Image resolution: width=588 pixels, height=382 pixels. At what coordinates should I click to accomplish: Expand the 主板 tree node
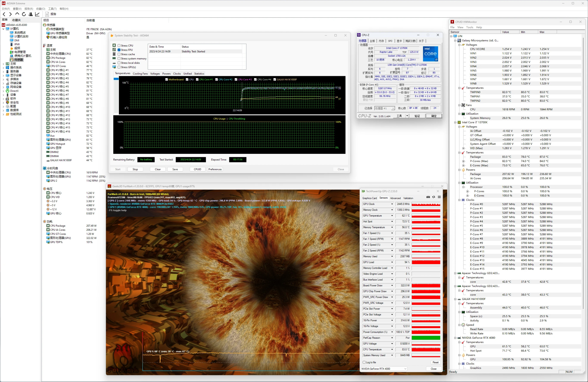click(x=3, y=64)
